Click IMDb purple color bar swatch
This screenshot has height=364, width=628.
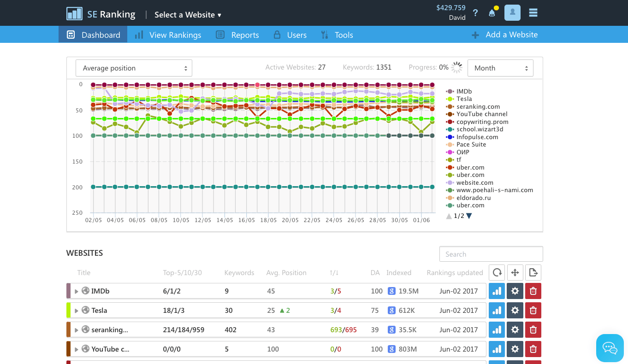tap(69, 291)
